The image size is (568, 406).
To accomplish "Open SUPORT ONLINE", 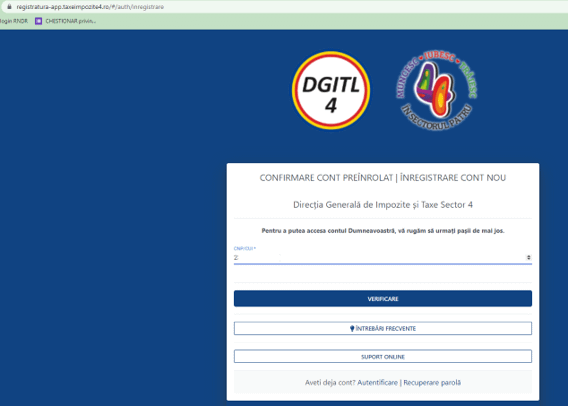I will [x=383, y=357].
